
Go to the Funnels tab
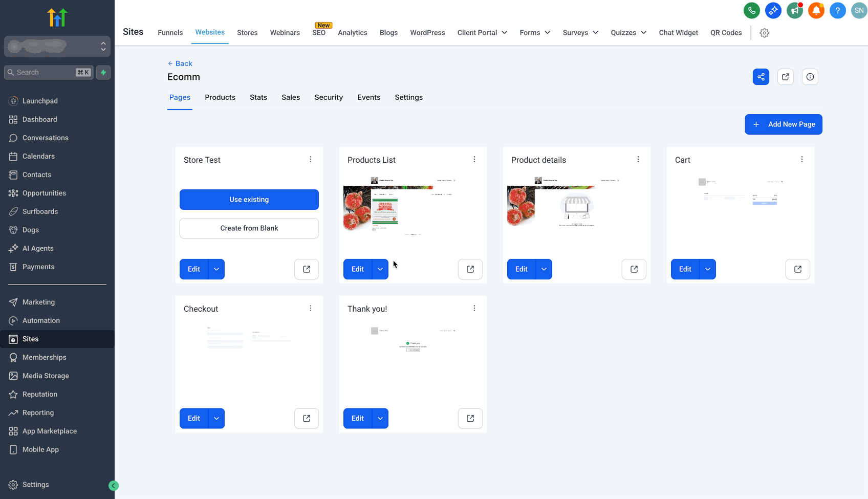tap(170, 33)
